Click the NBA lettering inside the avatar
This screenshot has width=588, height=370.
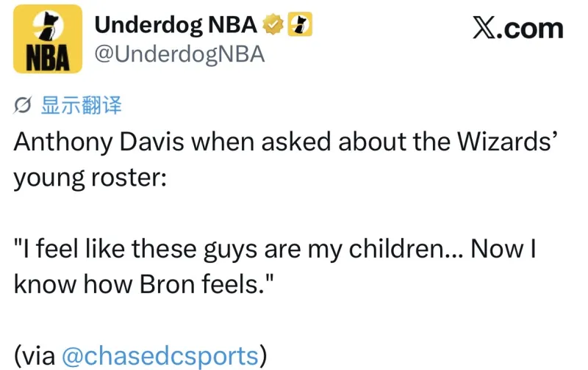(x=48, y=56)
